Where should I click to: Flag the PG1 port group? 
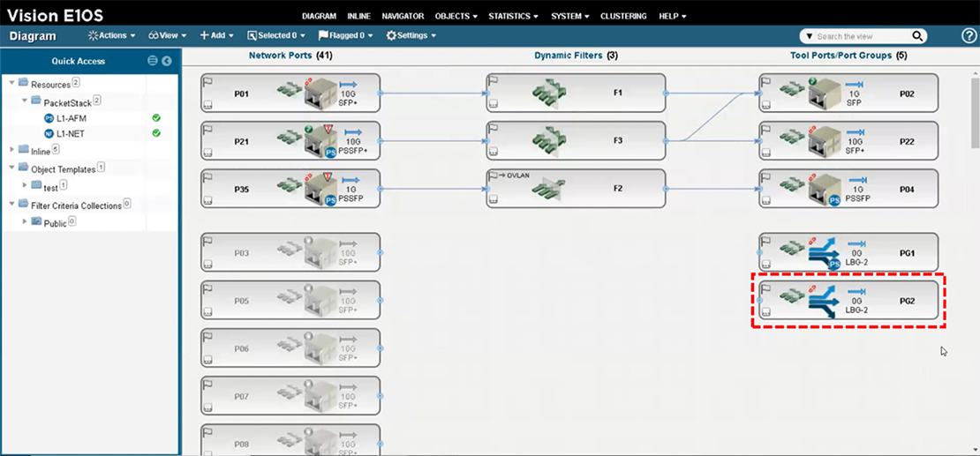[x=765, y=241]
